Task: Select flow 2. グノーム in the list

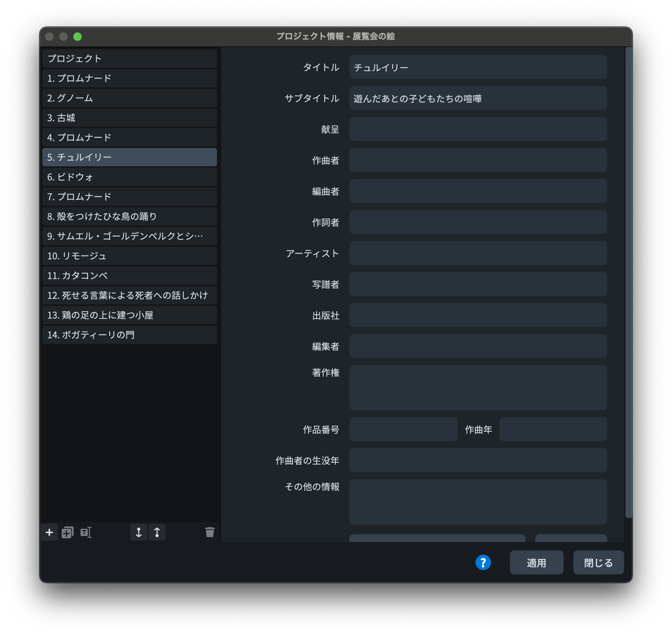Action: coord(129,98)
